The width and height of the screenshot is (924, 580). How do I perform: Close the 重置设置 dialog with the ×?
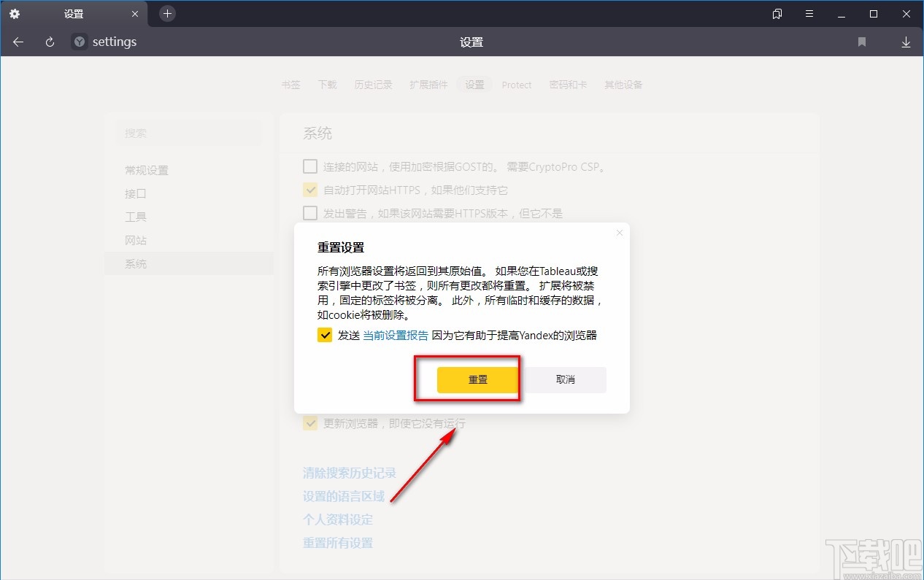(x=619, y=232)
